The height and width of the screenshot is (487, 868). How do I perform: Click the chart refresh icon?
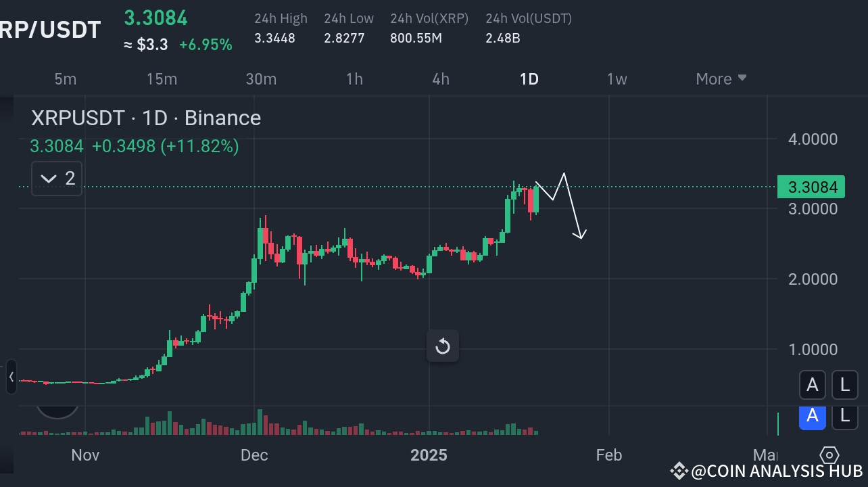[x=443, y=346]
